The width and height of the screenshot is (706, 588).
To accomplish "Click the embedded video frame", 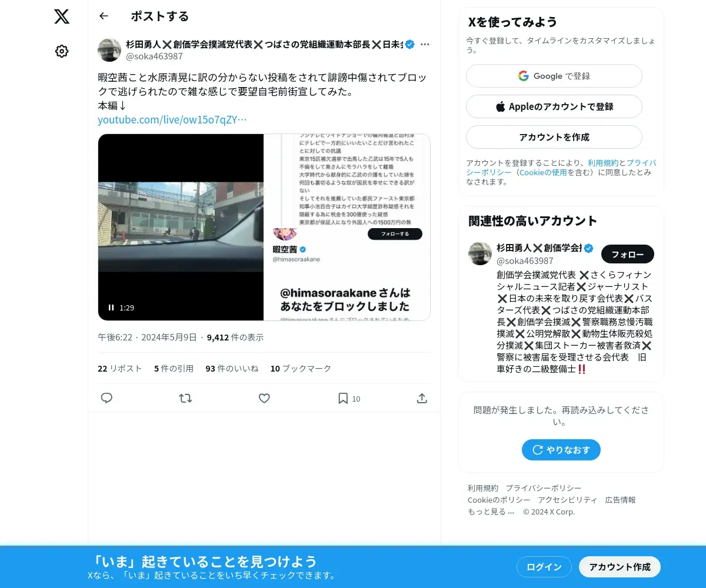I will pos(264,227).
